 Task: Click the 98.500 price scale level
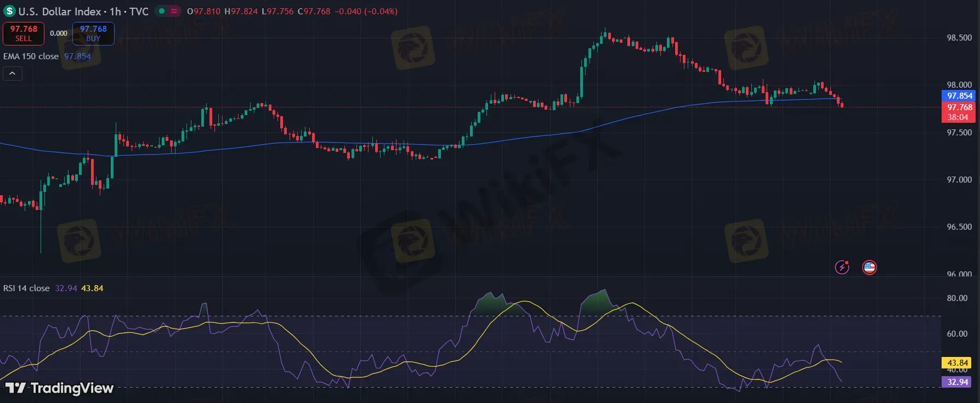[959, 38]
